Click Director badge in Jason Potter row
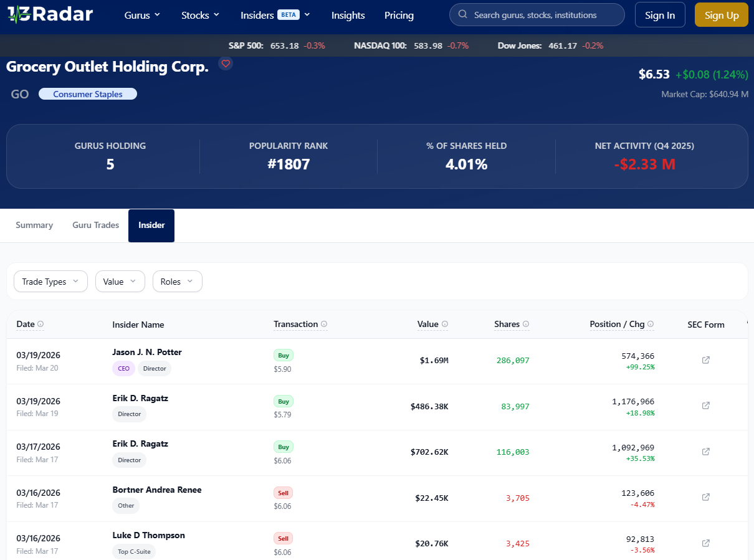The width and height of the screenshot is (754, 560). coord(155,368)
